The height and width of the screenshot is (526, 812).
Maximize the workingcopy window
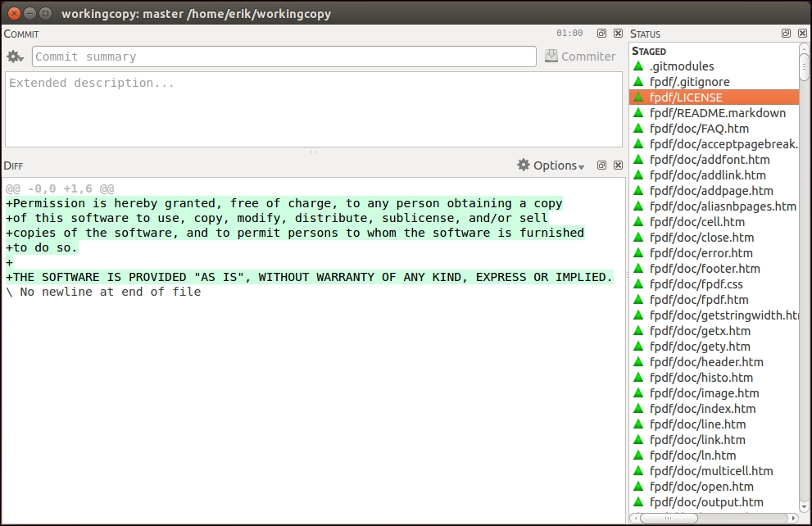coord(46,13)
